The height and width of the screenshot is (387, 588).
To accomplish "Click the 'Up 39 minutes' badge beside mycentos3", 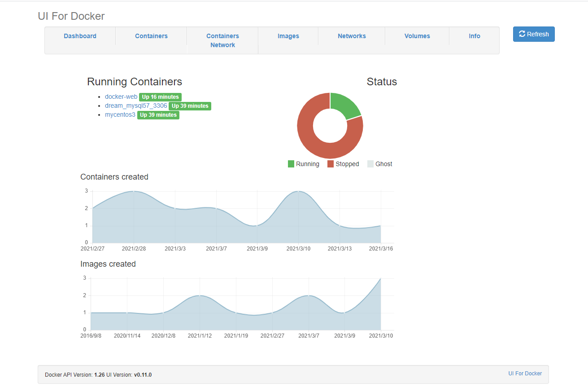I will click(158, 115).
